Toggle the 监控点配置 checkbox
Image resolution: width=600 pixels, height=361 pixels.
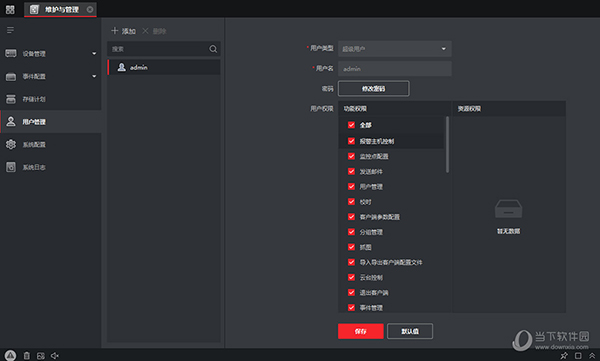[351, 156]
